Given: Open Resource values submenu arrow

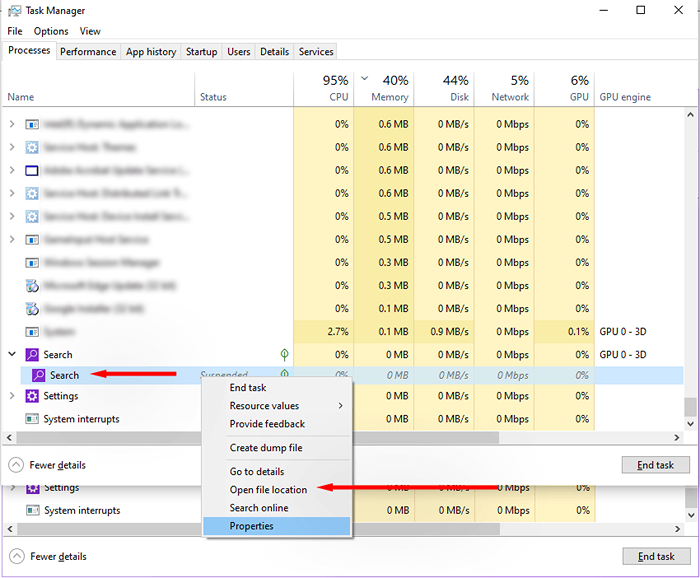Looking at the screenshot, I should (341, 406).
